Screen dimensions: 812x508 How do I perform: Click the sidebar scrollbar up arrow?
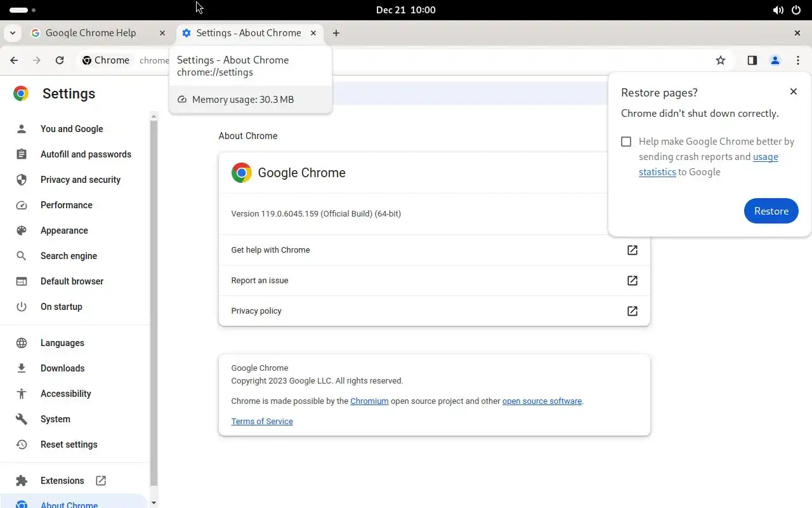click(154, 116)
